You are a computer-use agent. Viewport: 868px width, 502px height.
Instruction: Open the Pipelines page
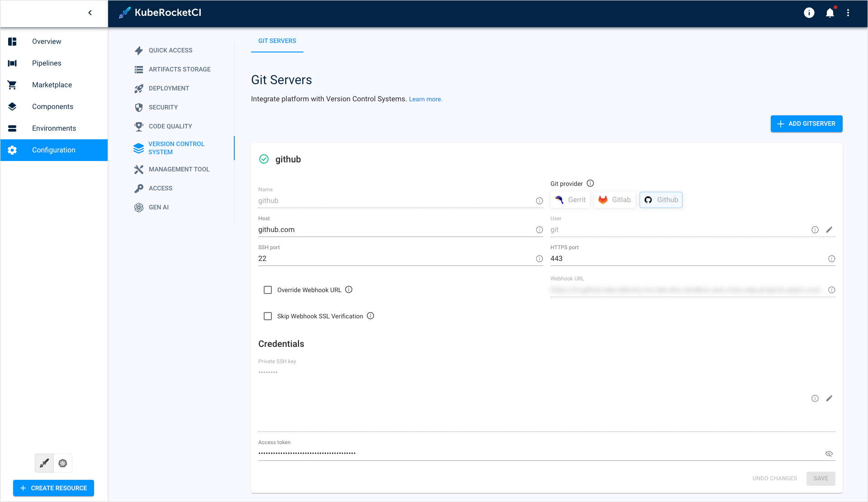[x=54, y=63]
